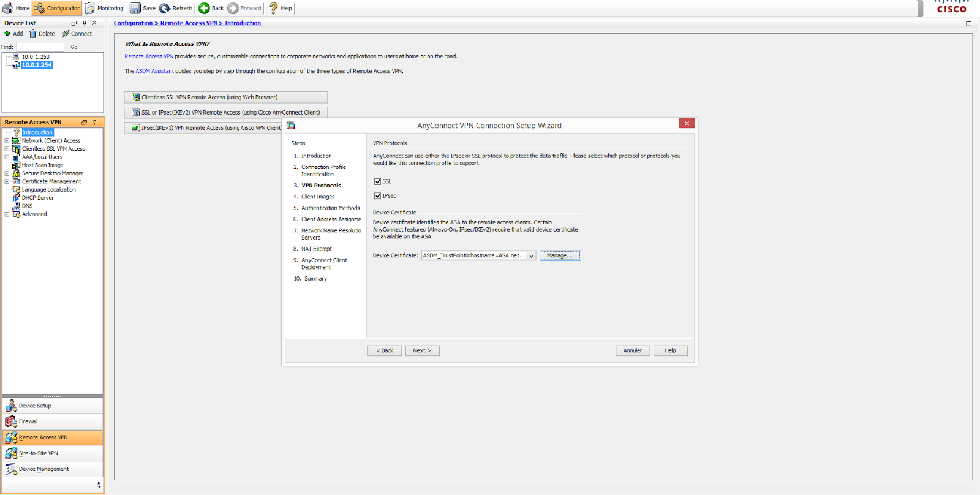This screenshot has height=495, width=980.
Task: Expand the Advanced tree node
Action: (7, 214)
